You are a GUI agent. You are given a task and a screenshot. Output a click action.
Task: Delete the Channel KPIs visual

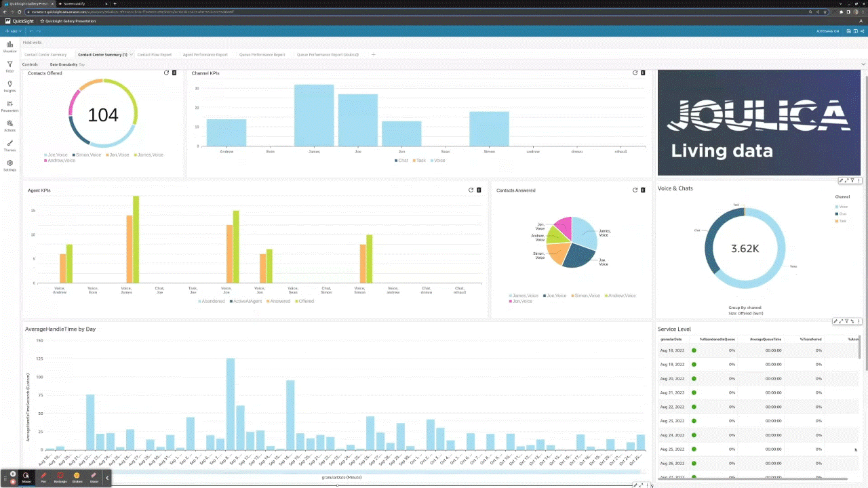(x=644, y=73)
